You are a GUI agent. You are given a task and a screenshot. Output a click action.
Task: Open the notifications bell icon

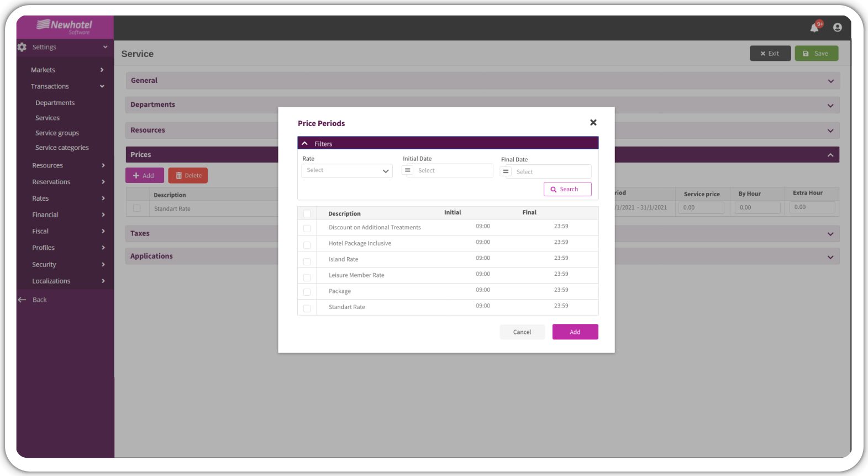815,27
